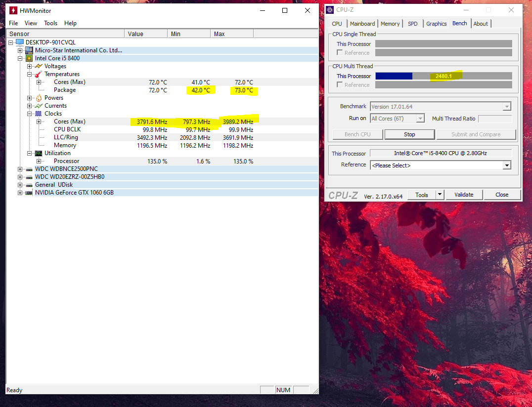Screen dimensions: 532x407
Task: Switch to the Graphics tab
Action: coord(436,24)
